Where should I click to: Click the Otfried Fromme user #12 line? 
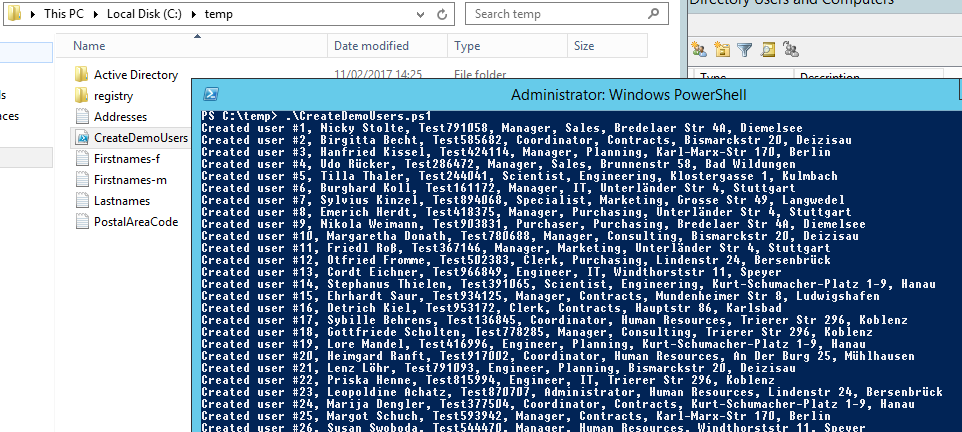[516, 260]
